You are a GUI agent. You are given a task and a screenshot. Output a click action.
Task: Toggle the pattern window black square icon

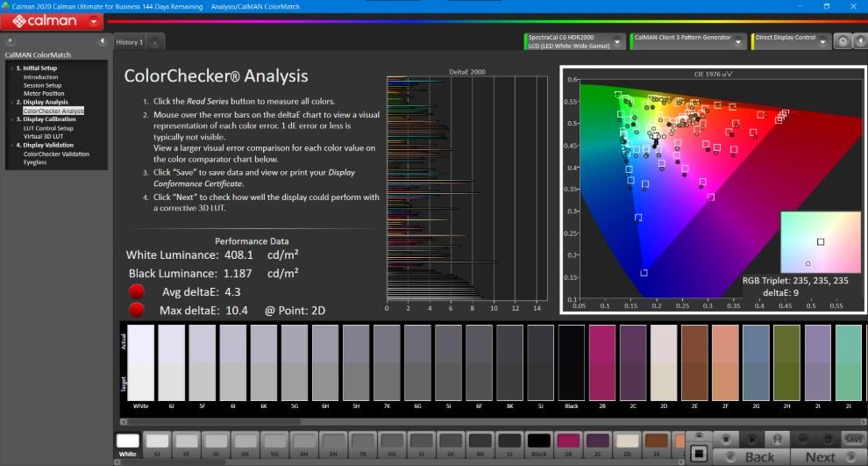[699, 454]
